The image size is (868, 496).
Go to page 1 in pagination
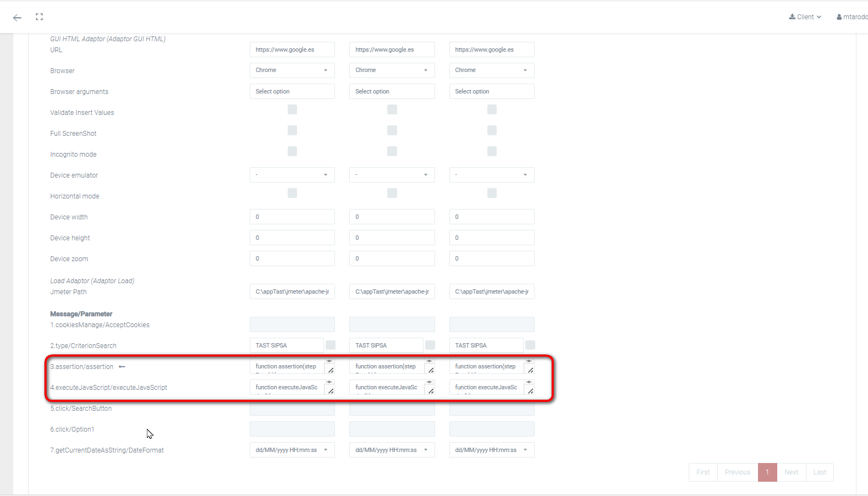[x=767, y=472]
